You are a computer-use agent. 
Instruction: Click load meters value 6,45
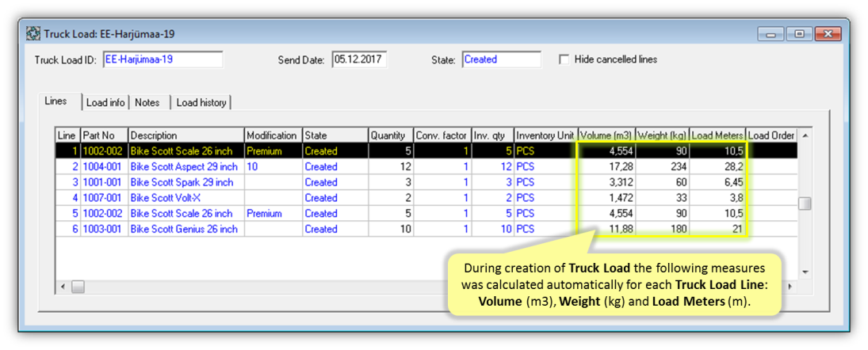717,182
